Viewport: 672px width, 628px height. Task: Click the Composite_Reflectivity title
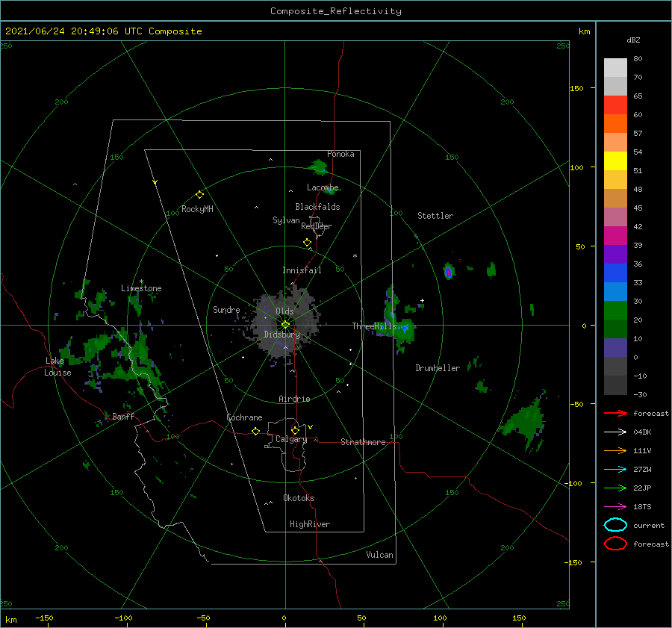pyautogui.click(x=335, y=11)
